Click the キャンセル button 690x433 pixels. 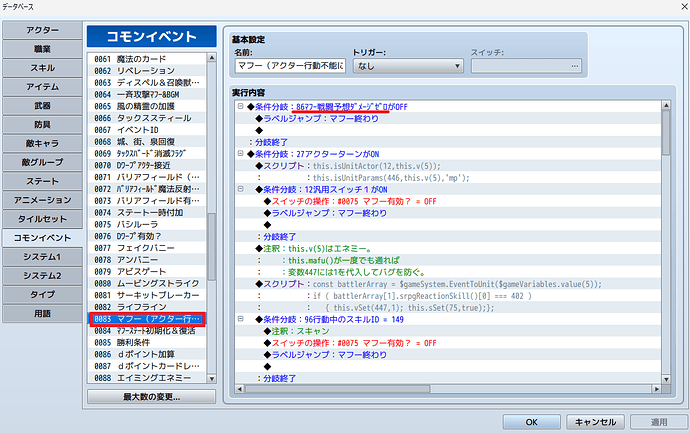[x=595, y=422]
